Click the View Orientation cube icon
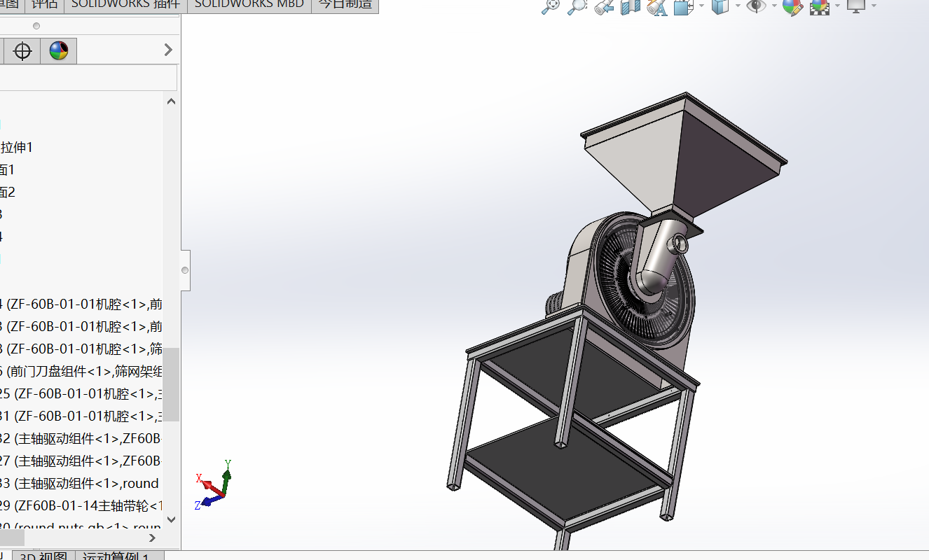 tap(682, 7)
